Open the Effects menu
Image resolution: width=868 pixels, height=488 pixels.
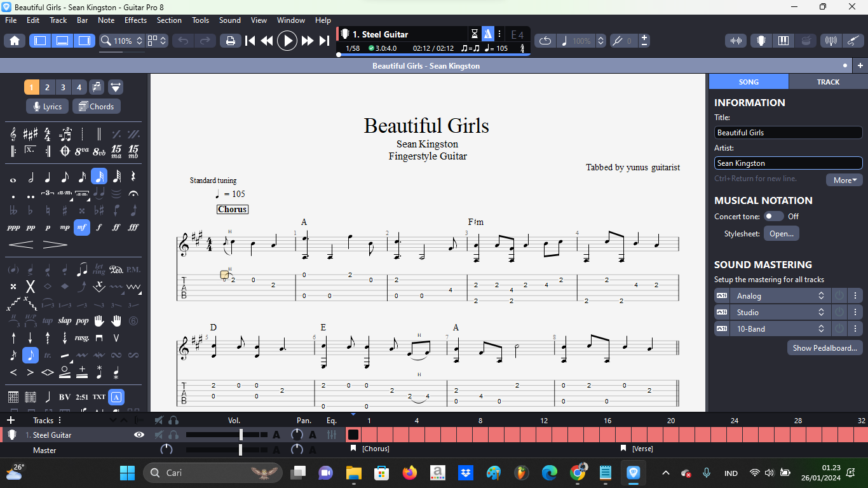pyautogui.click(x=135, y=20)
